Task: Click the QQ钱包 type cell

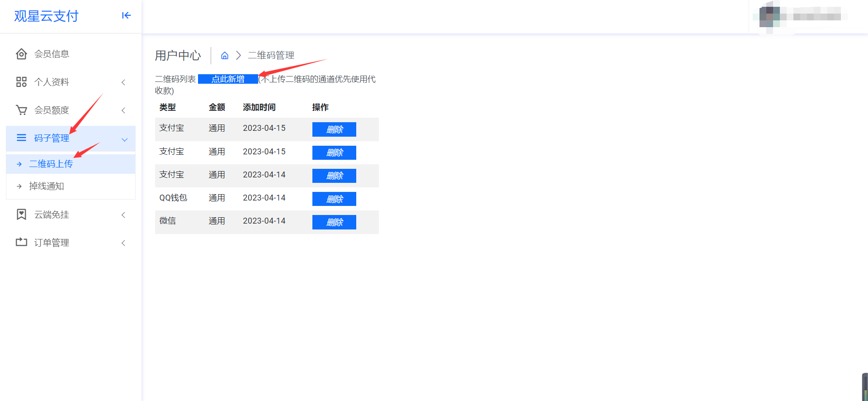Action: [x=173, y=198]
